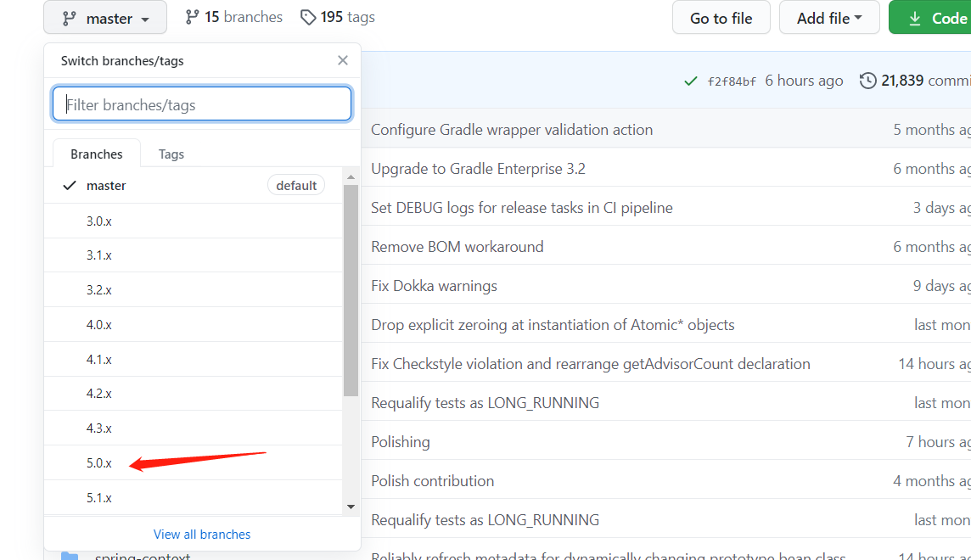Screen dimensions: 971x560
Task: Click the green checkmark near commit f2f84bf
Action: click(690, 80)
